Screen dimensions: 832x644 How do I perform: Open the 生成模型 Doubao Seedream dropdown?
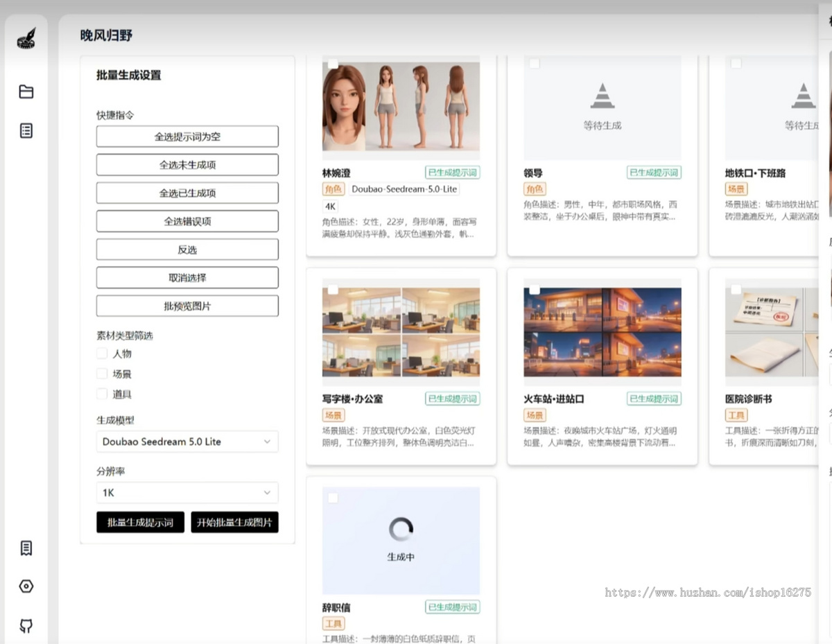pyautogui.click(x=187, y=442)
